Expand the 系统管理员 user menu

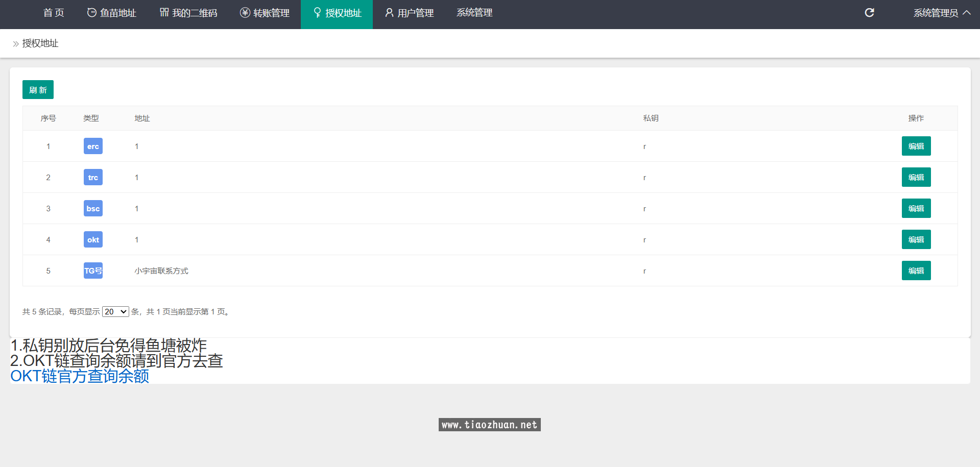click(x=942, y=13)
